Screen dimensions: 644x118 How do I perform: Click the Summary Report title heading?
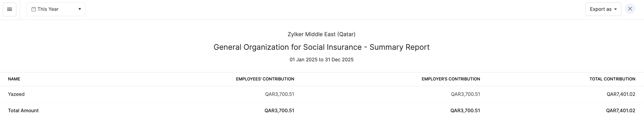click(322, 47)
